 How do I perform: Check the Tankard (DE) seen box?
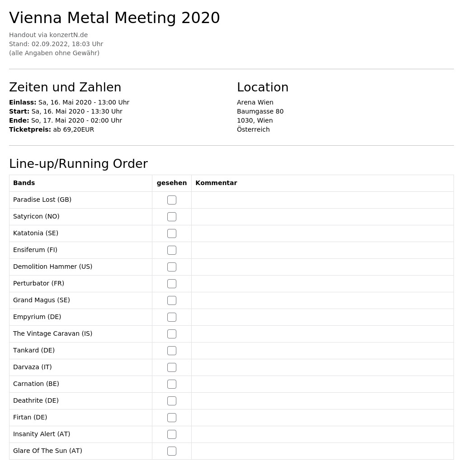click(172, 351)
